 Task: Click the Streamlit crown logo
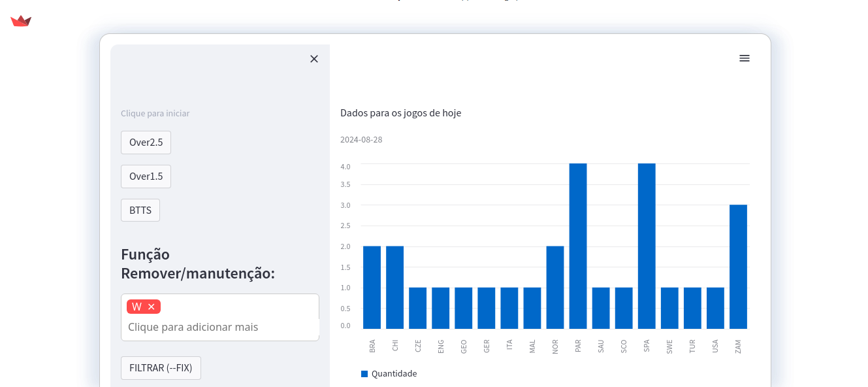(21, 21)
